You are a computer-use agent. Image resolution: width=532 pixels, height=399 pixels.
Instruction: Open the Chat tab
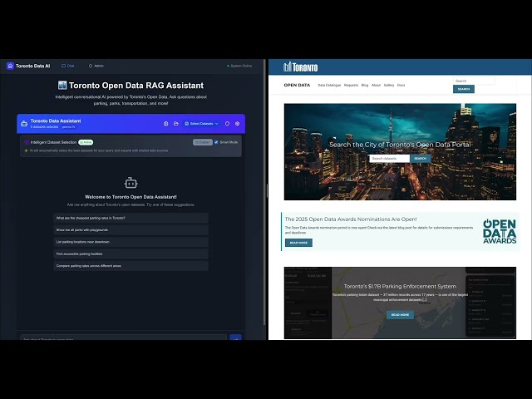[68, 66]
